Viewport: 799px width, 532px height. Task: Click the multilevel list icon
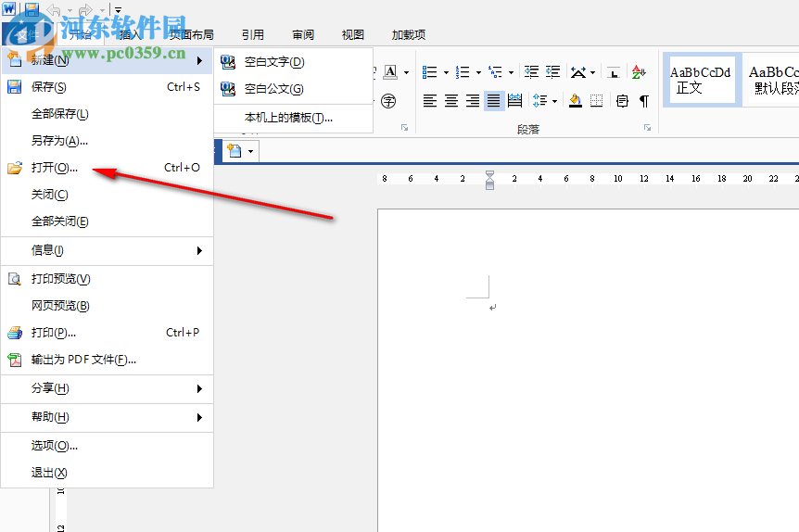[495, 72]
